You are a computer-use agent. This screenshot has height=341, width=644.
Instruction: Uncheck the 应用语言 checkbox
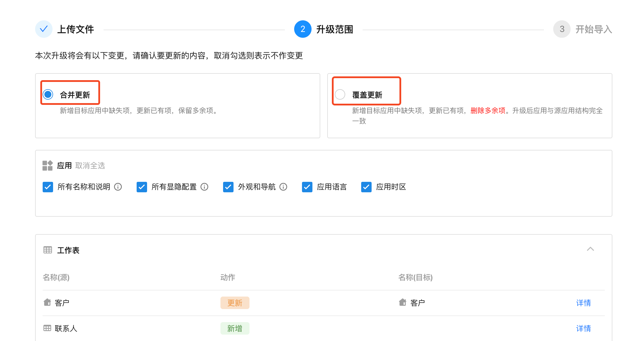coord(307,187)
